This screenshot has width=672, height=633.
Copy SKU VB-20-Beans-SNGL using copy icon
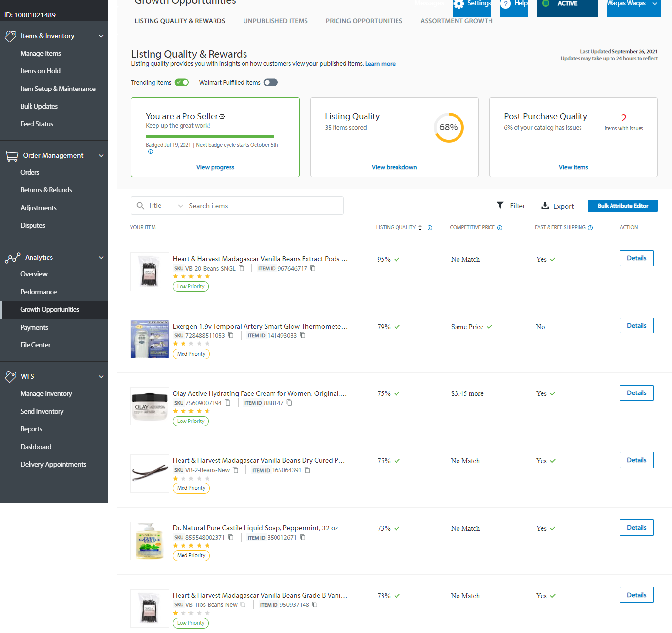coord(242,269)
